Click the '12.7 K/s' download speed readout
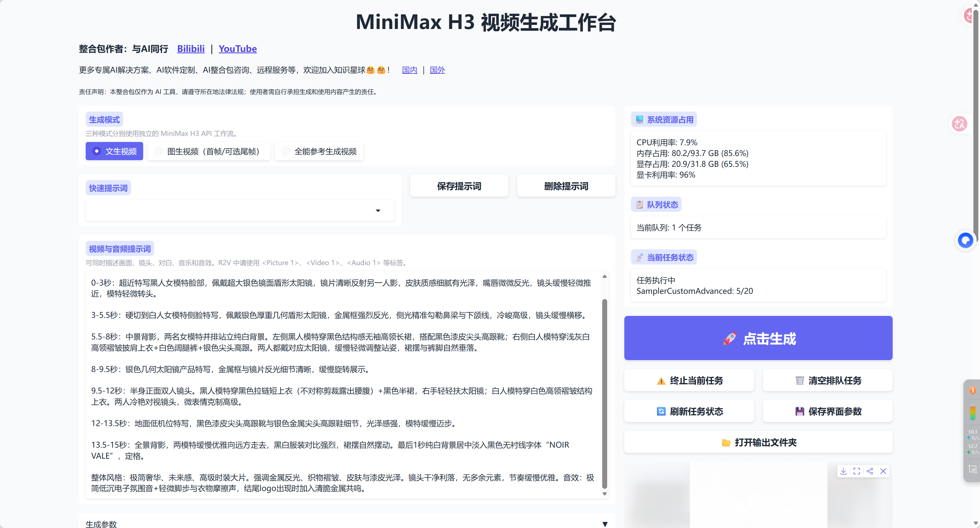 973,449
